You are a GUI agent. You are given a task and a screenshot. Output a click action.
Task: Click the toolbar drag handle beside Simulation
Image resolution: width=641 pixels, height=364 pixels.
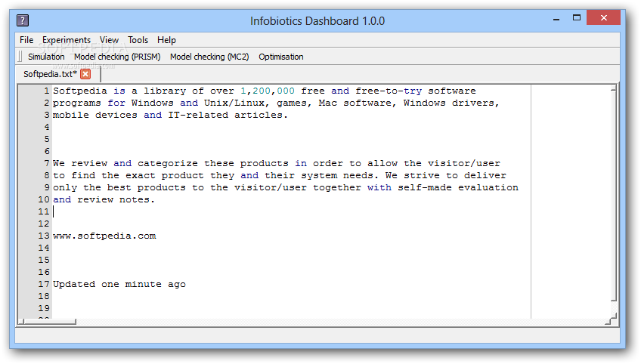20,57
